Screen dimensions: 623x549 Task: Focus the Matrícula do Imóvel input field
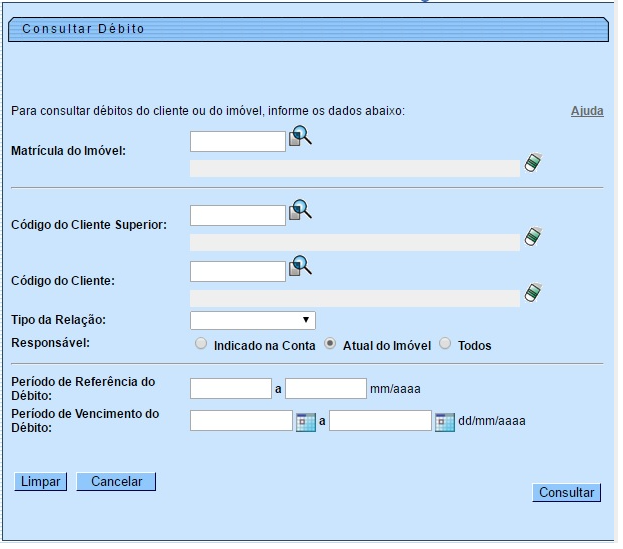coord(239,142)
